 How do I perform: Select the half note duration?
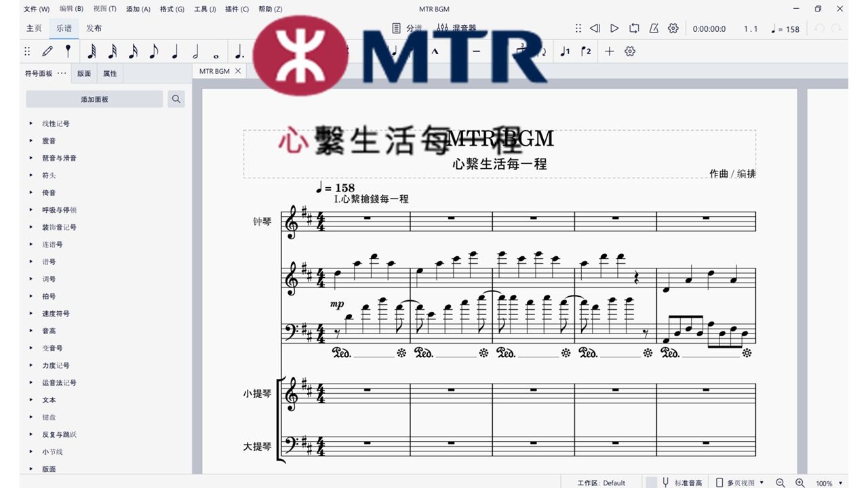click(x=195, y=52)
